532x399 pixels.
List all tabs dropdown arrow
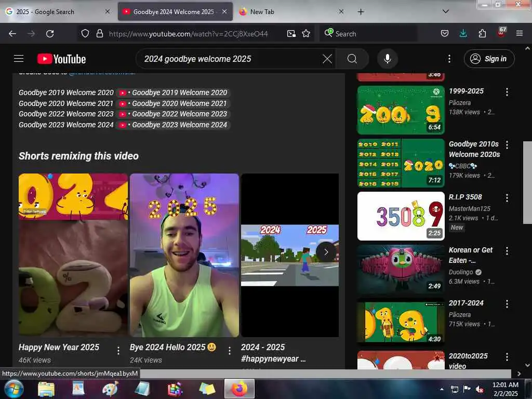pyautogui.click(x=446, y=11)
